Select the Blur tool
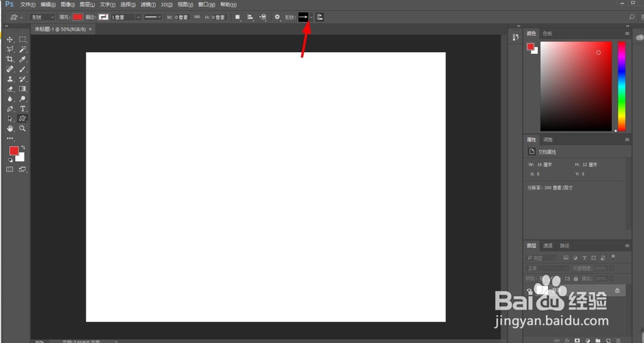This screenshot has height=343, width=644. coord(10,99)
